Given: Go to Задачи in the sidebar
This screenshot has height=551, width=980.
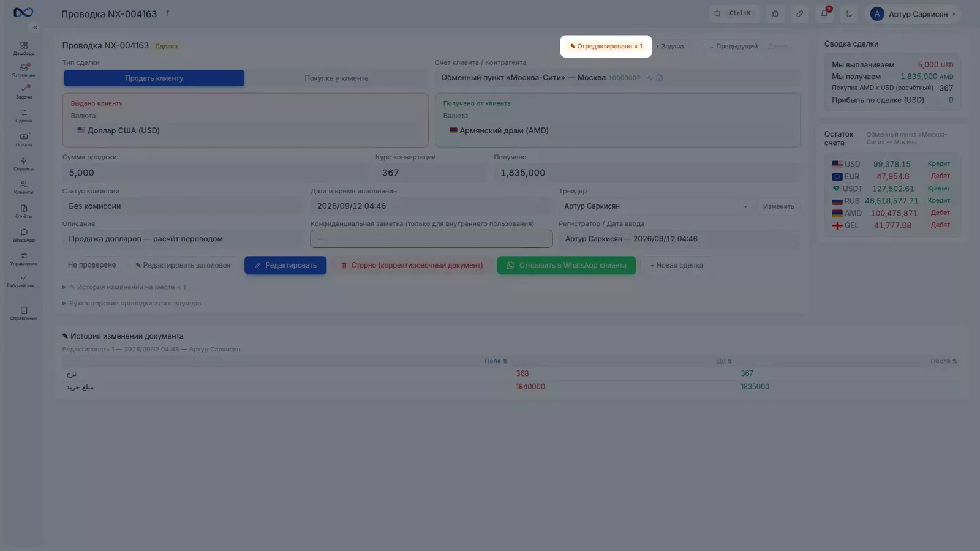Looking at the screenshot, I should [x=23, y=92].
